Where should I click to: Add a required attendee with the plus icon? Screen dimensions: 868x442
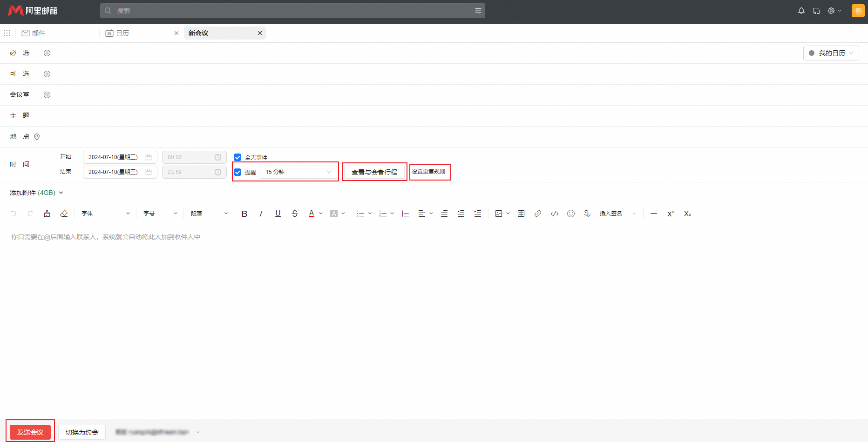point(47,53)
